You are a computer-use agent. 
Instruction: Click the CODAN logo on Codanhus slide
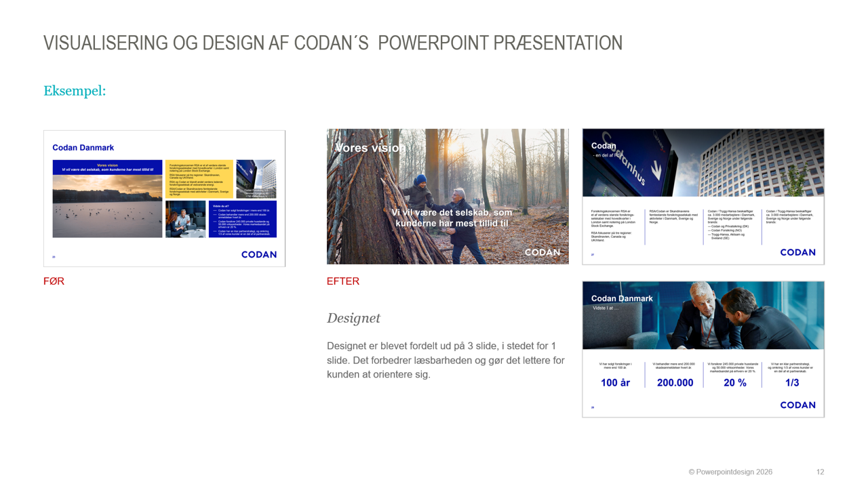(797, 252)
